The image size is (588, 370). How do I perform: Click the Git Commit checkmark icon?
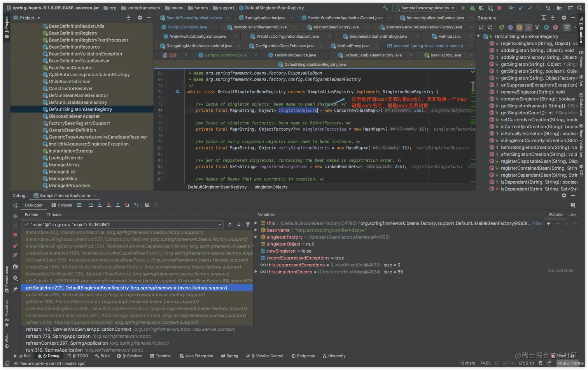(x=530, y=8)
